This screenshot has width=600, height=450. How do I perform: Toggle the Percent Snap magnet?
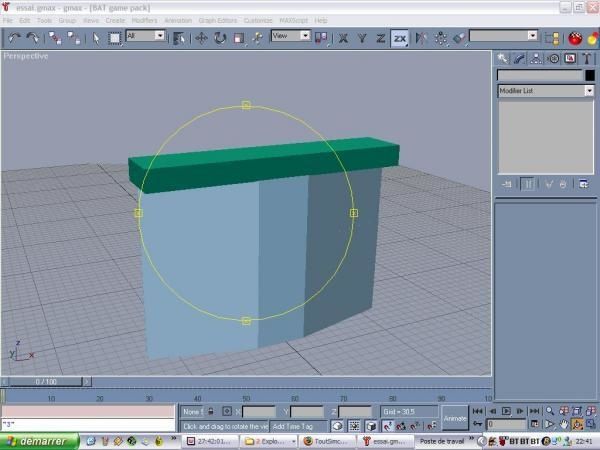click(x=415, y=426)
